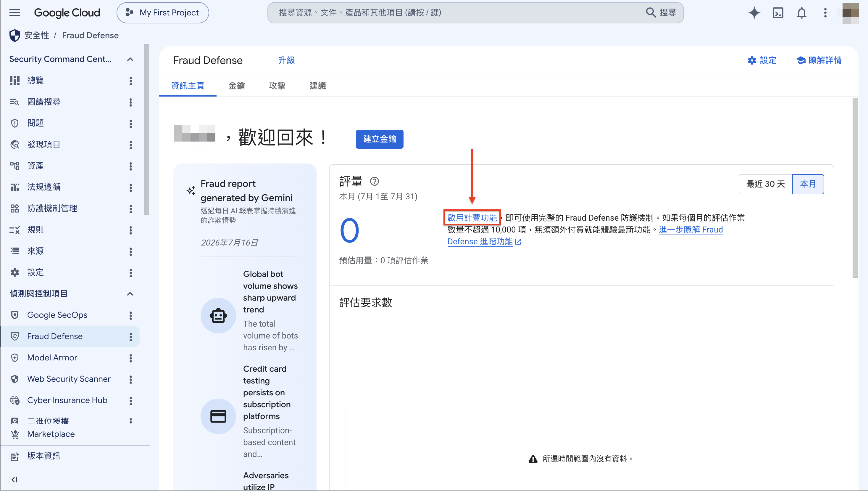Open the main navigation hamburger menu
The height and width of the screenshot is (491, 868).
14,13
